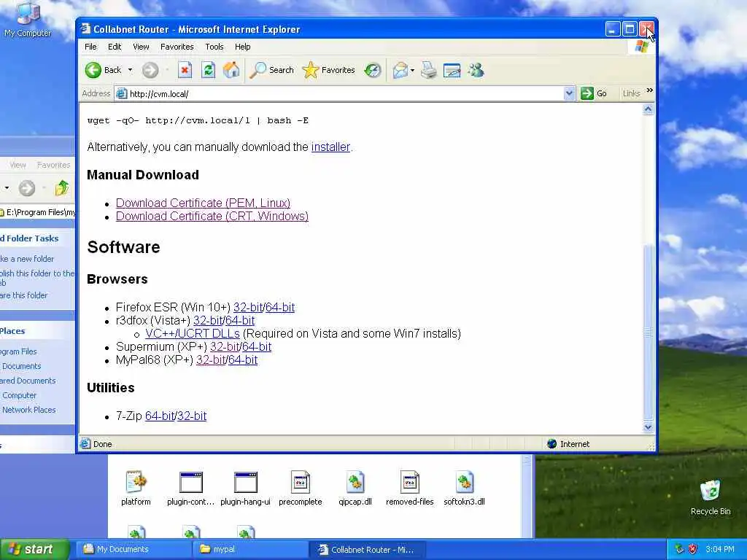Click the Start button
The width and height of the screenshot is (747, 560).
pos(35,550)
